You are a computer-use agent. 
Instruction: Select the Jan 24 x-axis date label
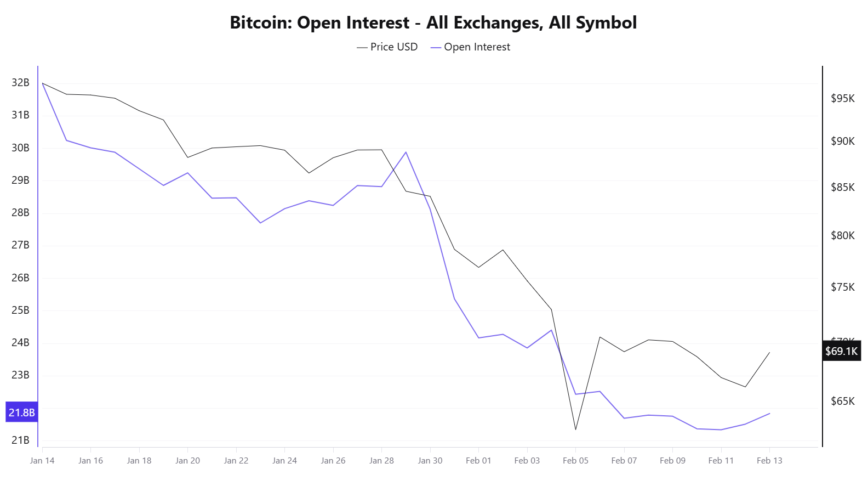(x=284, y=460)
